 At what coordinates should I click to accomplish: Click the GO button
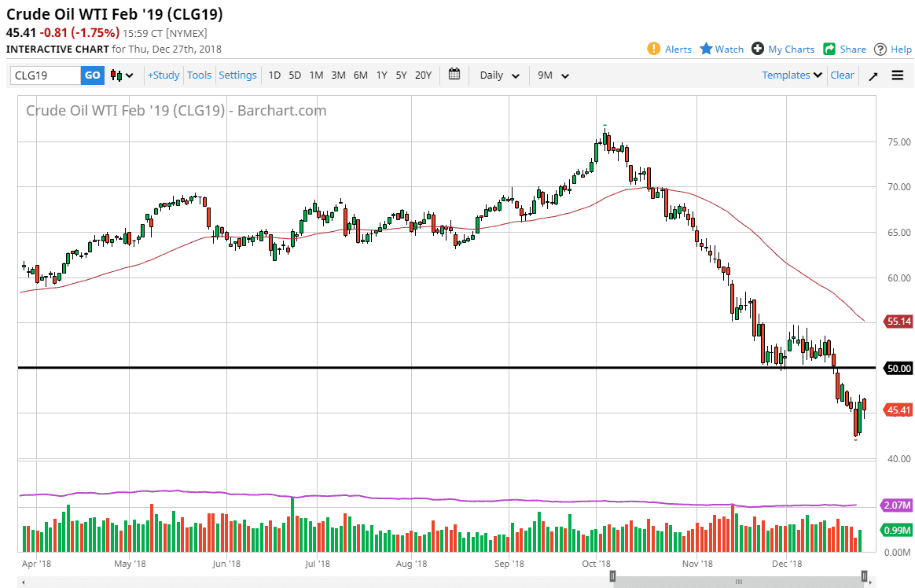click(92, 75)
